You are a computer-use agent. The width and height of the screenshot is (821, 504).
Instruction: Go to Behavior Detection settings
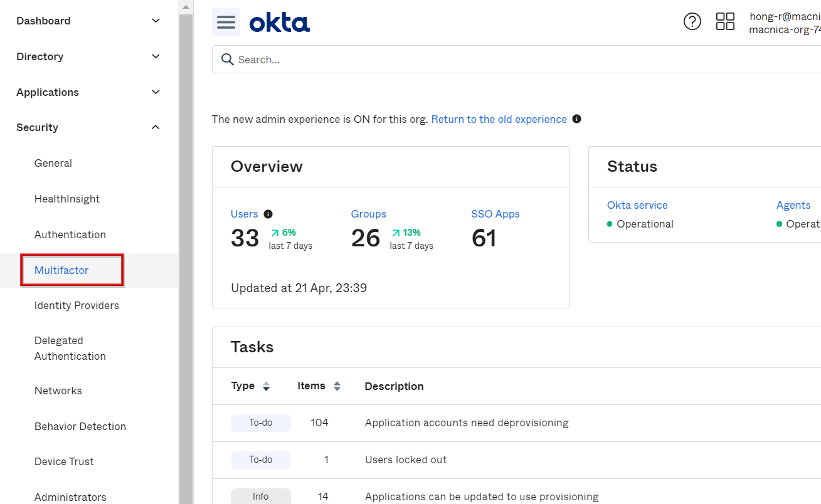[x=80, y=426]
